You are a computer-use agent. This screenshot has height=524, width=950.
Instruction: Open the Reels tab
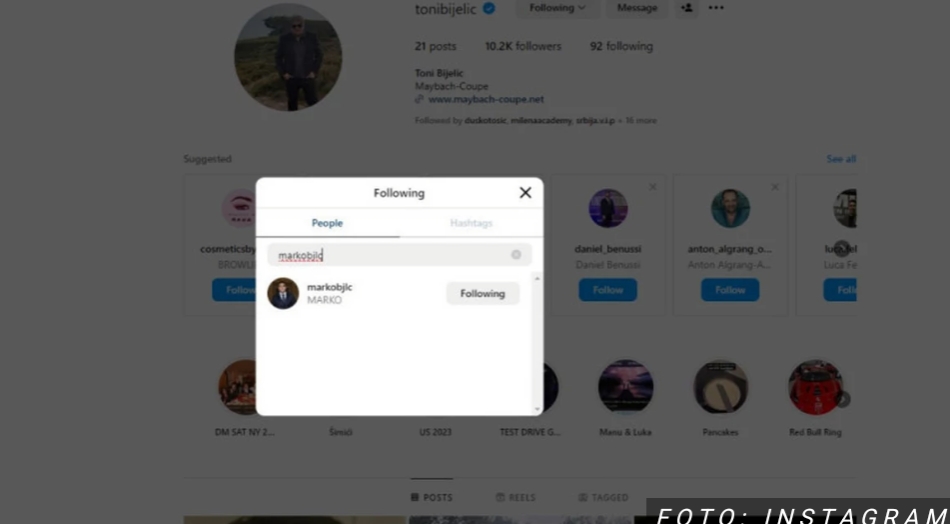[516, 497]
